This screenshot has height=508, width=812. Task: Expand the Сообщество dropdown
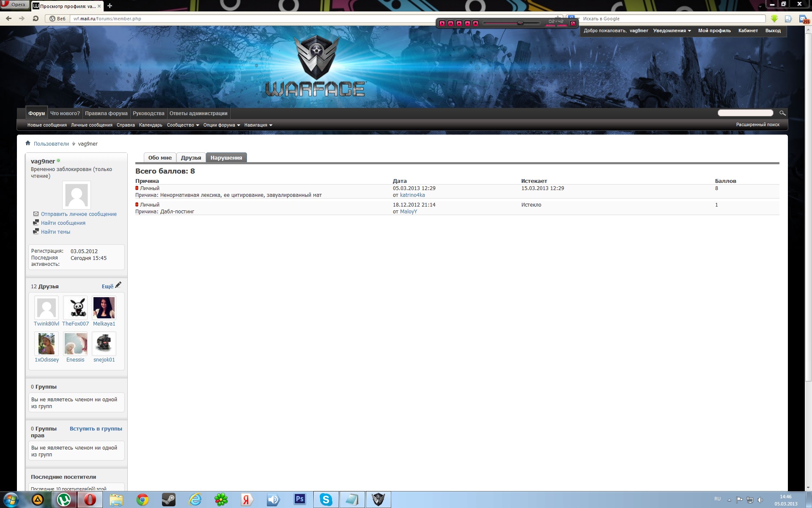183,125
